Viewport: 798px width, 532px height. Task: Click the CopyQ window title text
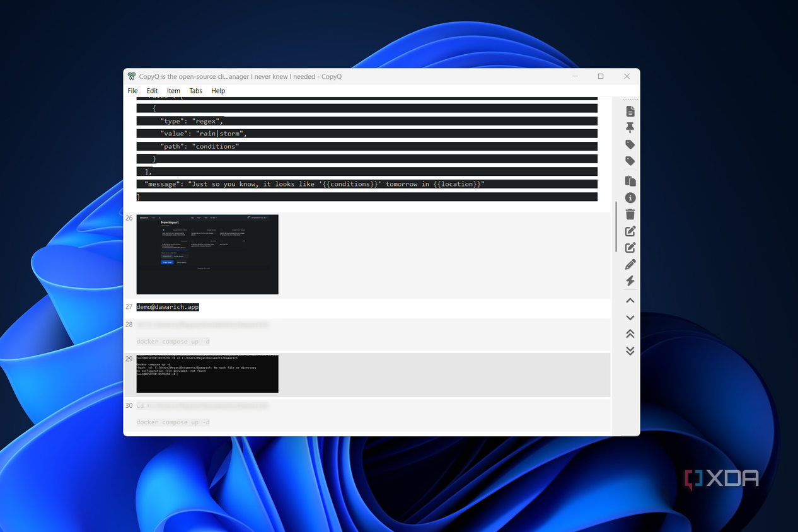(x=240, y=76)
